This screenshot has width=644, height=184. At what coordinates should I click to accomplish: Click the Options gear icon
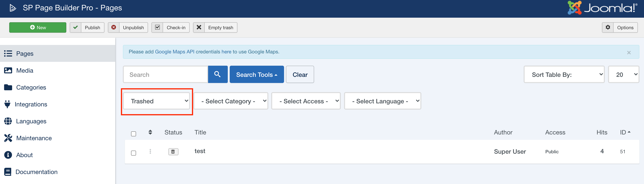click(608, 27)
